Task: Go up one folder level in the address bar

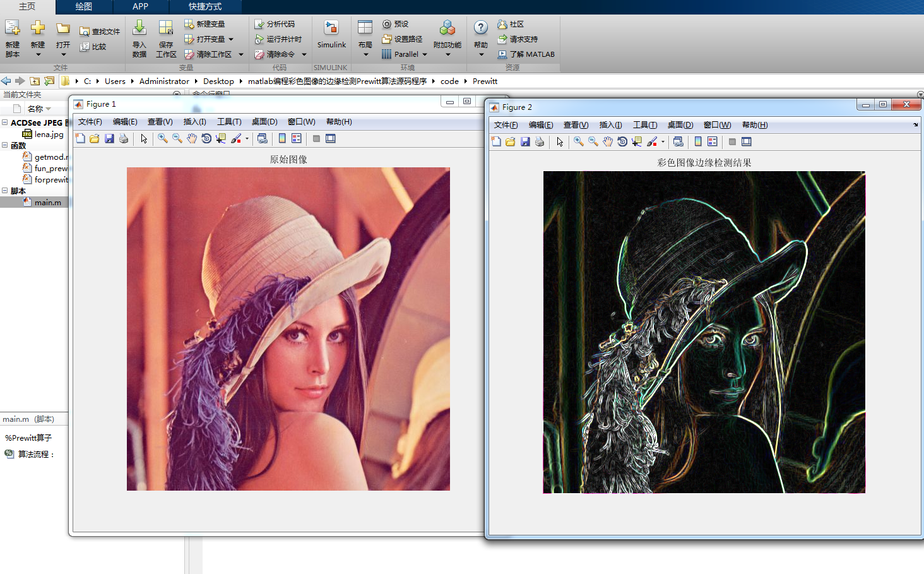Action: [x=35, y=81]
